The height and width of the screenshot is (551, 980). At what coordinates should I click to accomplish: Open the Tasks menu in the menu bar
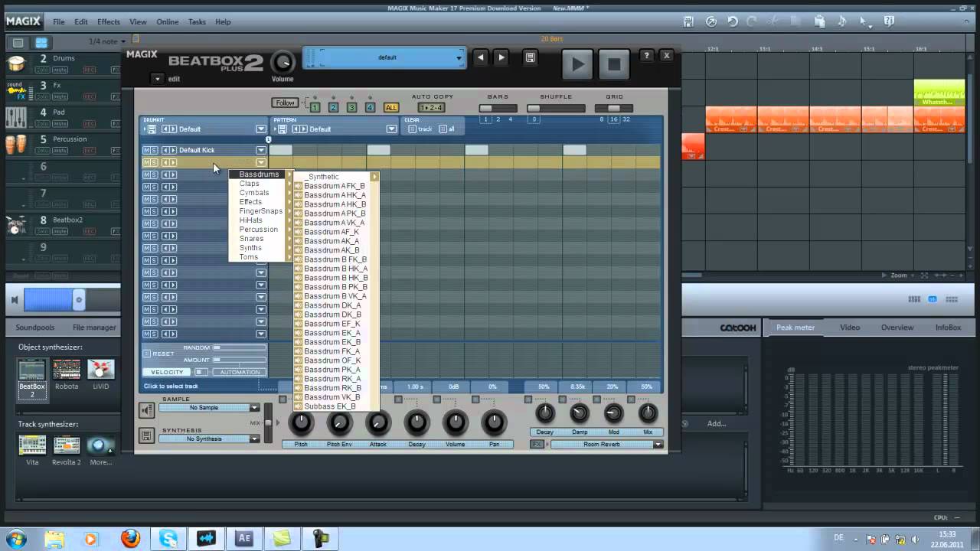(197, 22)
